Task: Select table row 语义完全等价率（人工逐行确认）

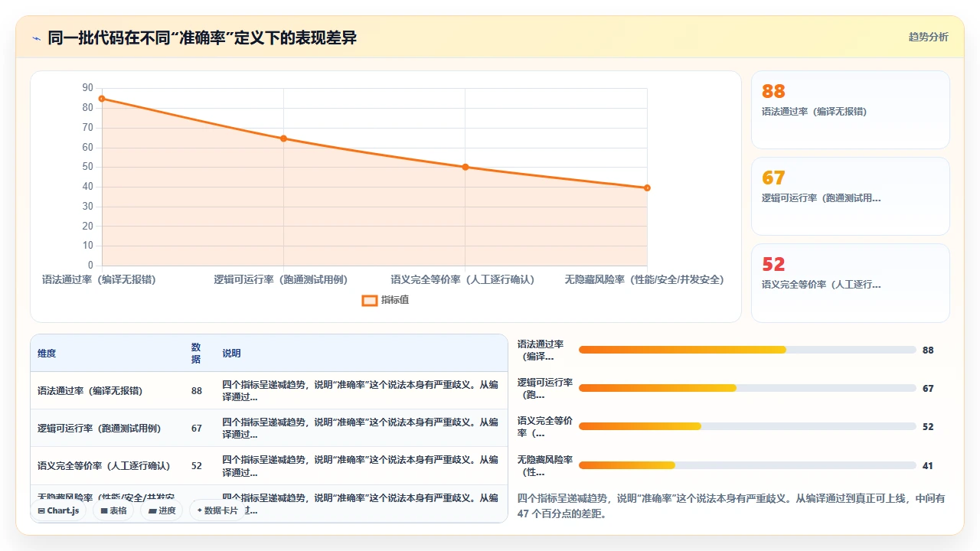Action: 269,465
